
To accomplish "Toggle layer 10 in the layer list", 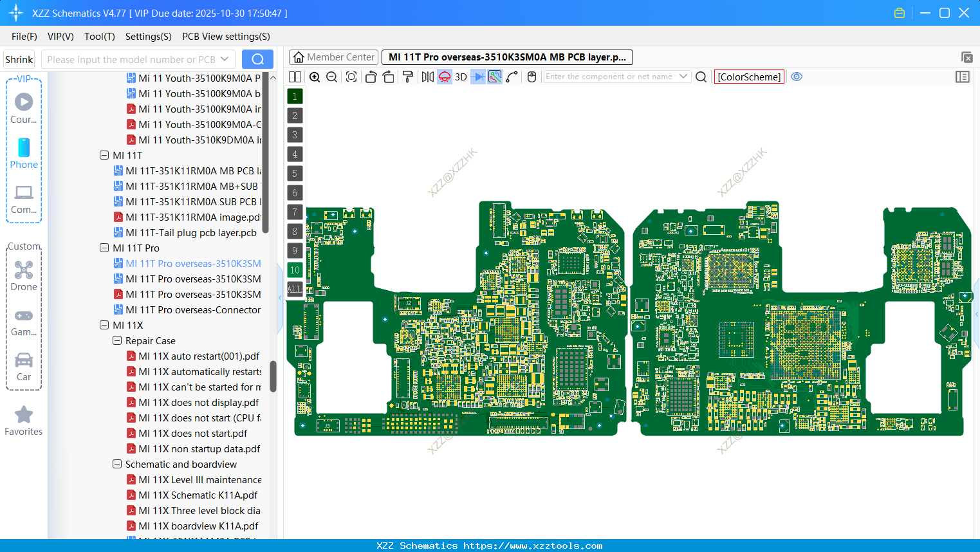I will (295, 270).
